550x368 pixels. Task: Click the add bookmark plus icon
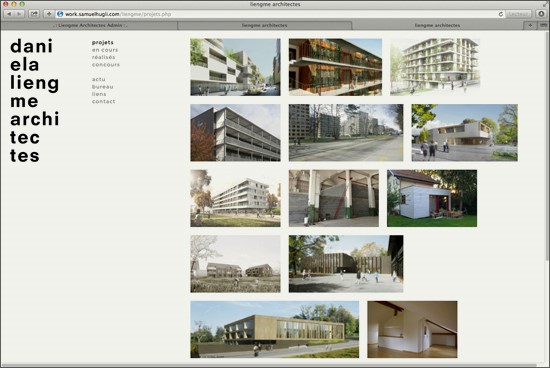[49, 14]
